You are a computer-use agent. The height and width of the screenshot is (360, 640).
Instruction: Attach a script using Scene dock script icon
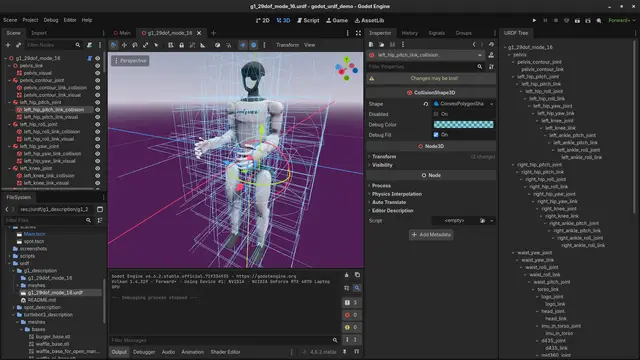(89, 45)
